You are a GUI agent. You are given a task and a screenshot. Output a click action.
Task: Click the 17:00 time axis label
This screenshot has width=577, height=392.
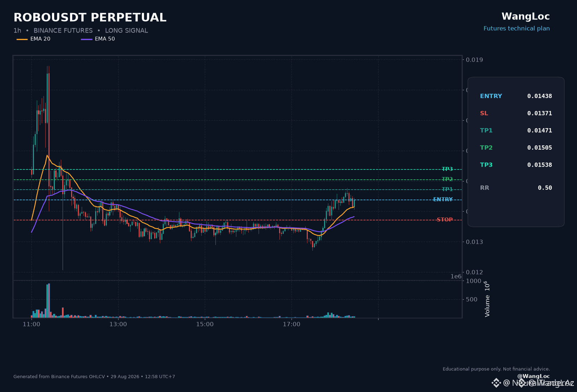pyautogui.click(x=292, y=324)
